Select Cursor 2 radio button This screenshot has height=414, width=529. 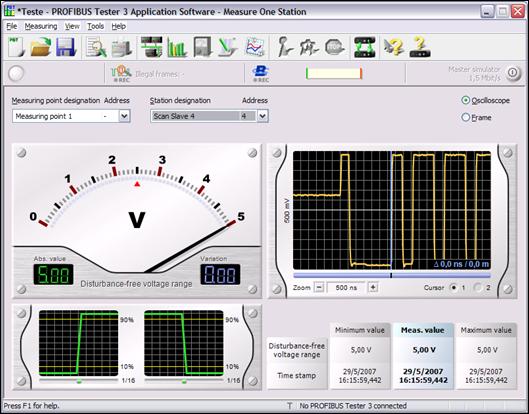(x=478, y=288)
